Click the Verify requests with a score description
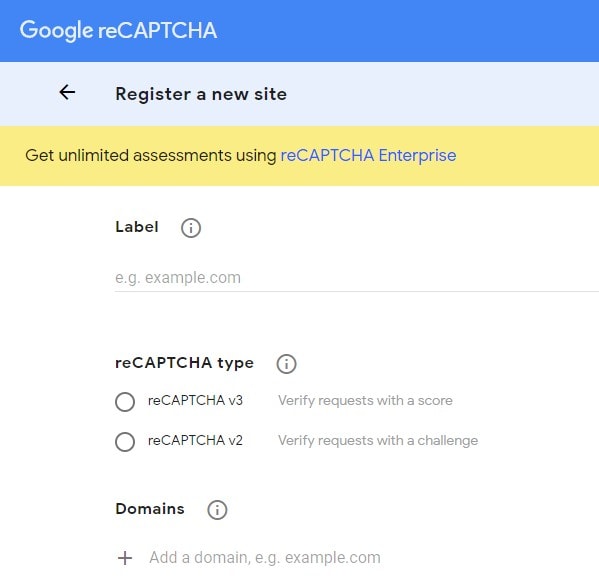The height and width of the screenshot is (581, 599). [365, 400]
